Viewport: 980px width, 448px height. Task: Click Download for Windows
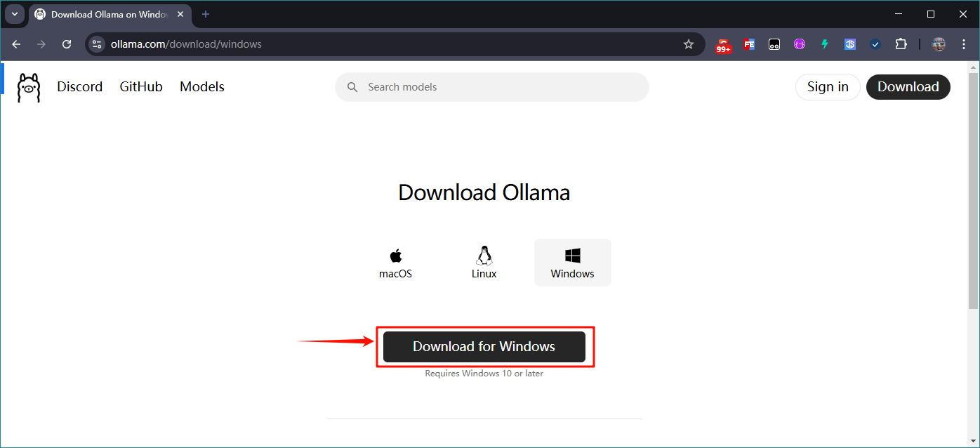coord(484,346)
